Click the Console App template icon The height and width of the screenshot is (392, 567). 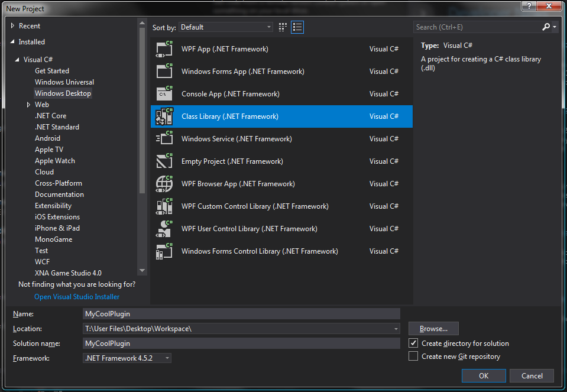164,94
